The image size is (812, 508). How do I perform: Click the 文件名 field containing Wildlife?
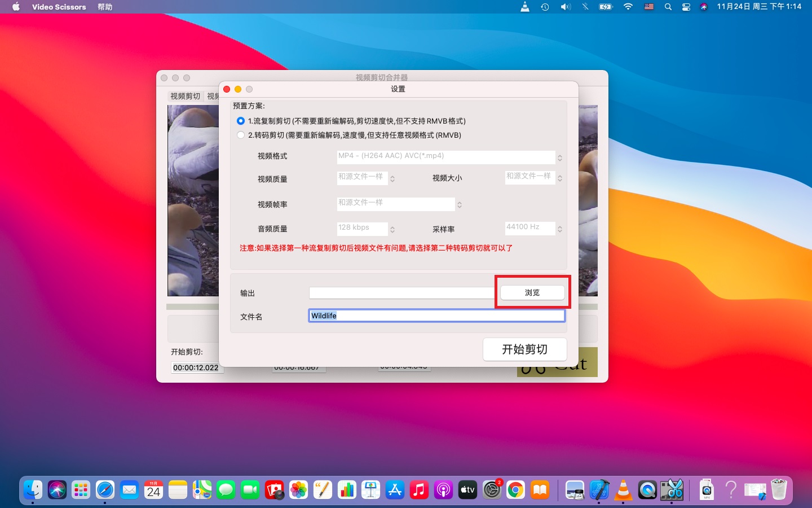coord(437,316)
